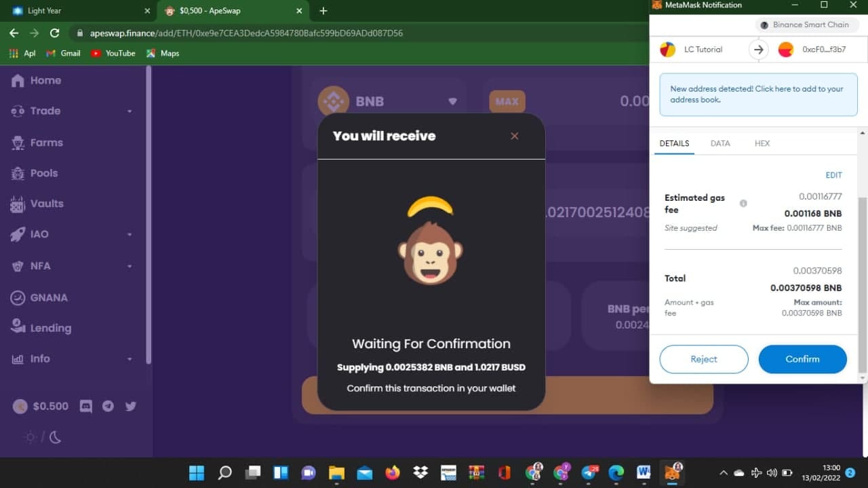Click the browser forward arrow
This screenshot has width=868, height=488.
click(x=34, y=33)
